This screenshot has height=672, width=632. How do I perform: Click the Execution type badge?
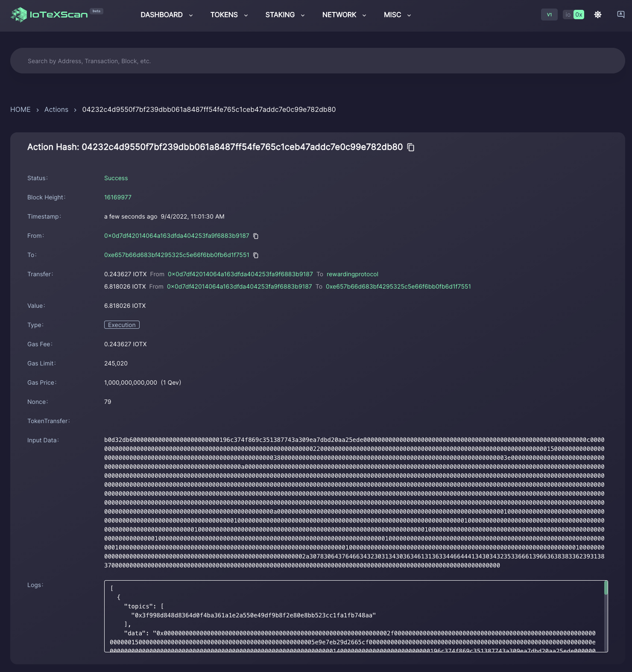[x=122, y=325]
